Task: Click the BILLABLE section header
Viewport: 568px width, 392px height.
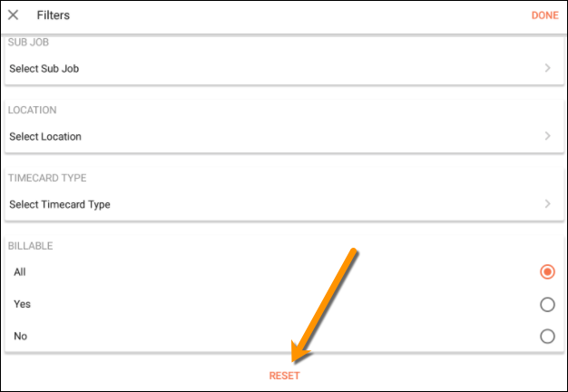Action: pos(32,246)
